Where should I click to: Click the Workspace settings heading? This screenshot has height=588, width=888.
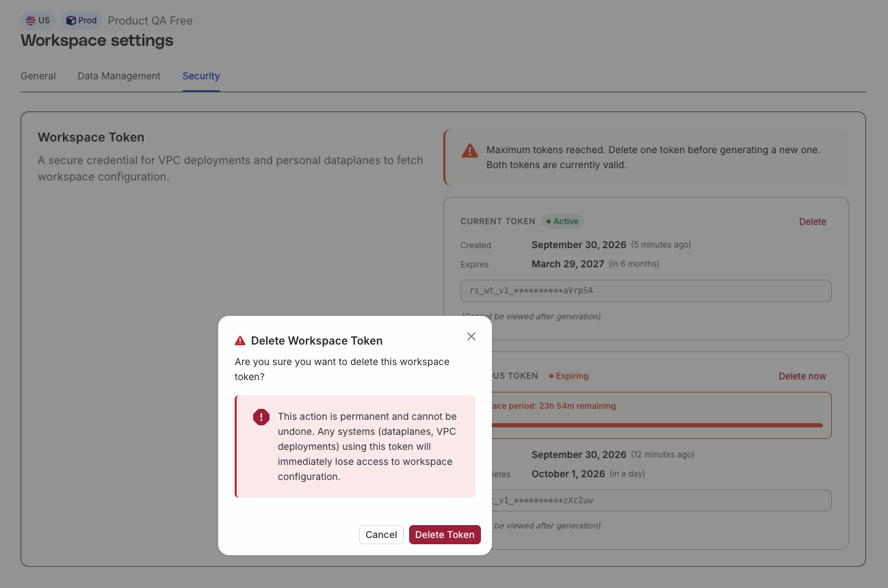pos(97,40)
